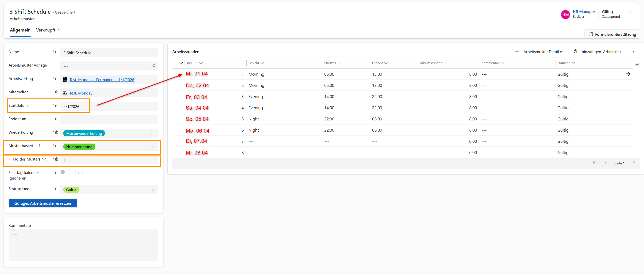Open the three-dot more commands menu
This screenshot has height=275, width=644.
pyautogui.click(x=633, y=51)
